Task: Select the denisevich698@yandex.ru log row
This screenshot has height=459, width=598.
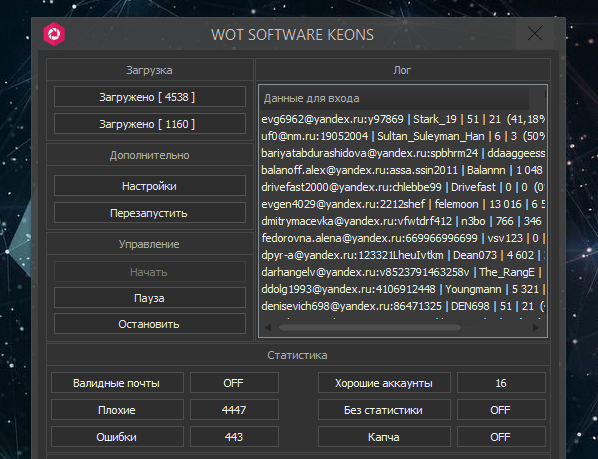Action: 403,306
